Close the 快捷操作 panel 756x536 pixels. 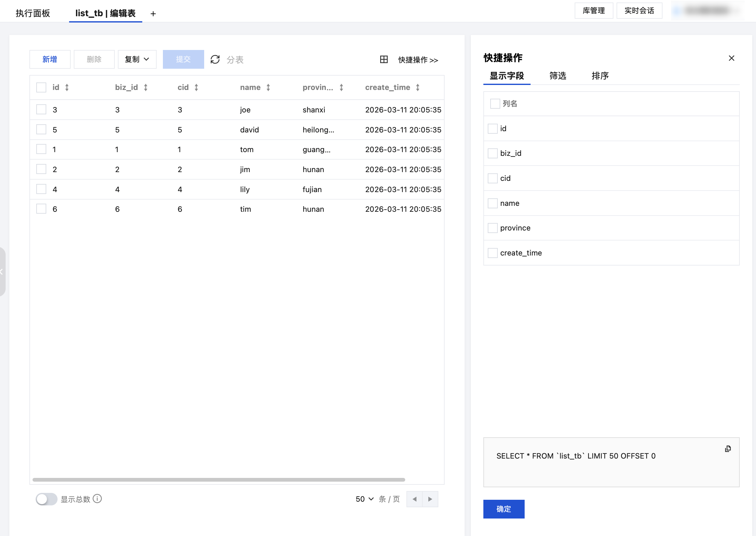coord(731,58)
